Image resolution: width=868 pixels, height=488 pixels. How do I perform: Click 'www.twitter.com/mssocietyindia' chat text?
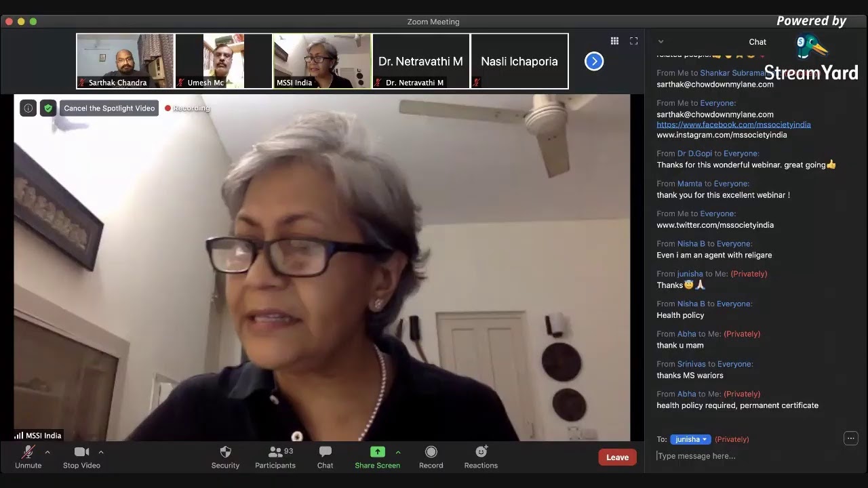[x=715, y=225]
